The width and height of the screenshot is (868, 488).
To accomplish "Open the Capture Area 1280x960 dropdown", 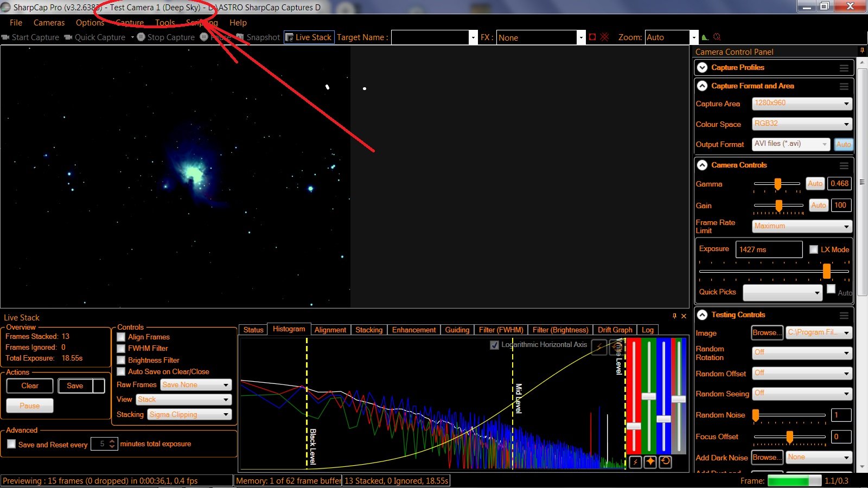I will tap(802, 104).
